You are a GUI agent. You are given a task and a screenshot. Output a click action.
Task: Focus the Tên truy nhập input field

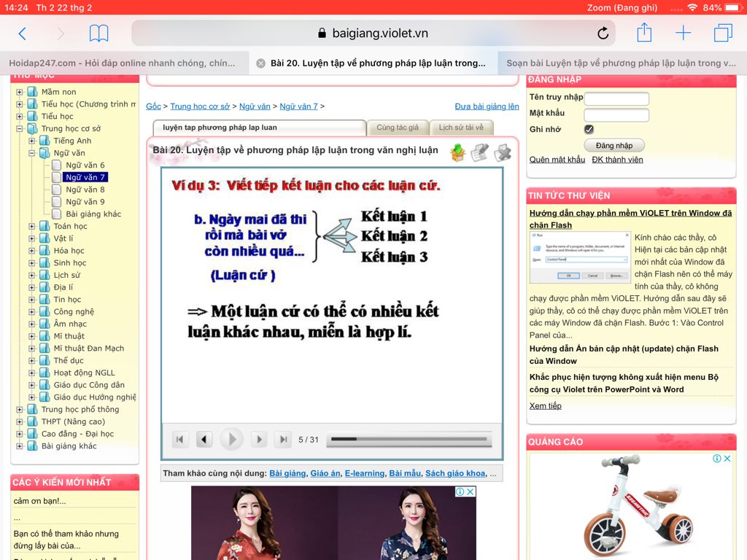pos(616,98)
